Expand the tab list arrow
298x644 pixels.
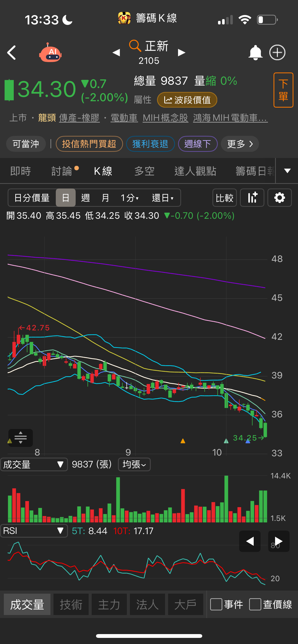click(x=287, y=171)
